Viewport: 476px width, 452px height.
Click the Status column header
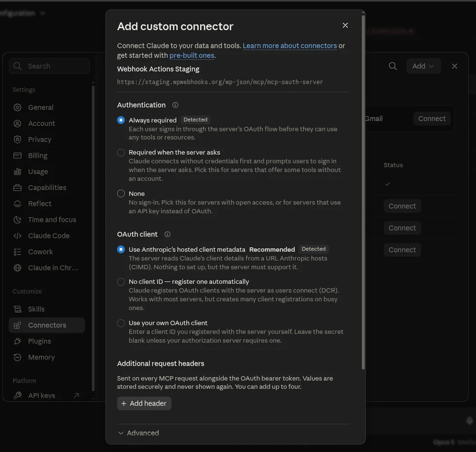393,165
